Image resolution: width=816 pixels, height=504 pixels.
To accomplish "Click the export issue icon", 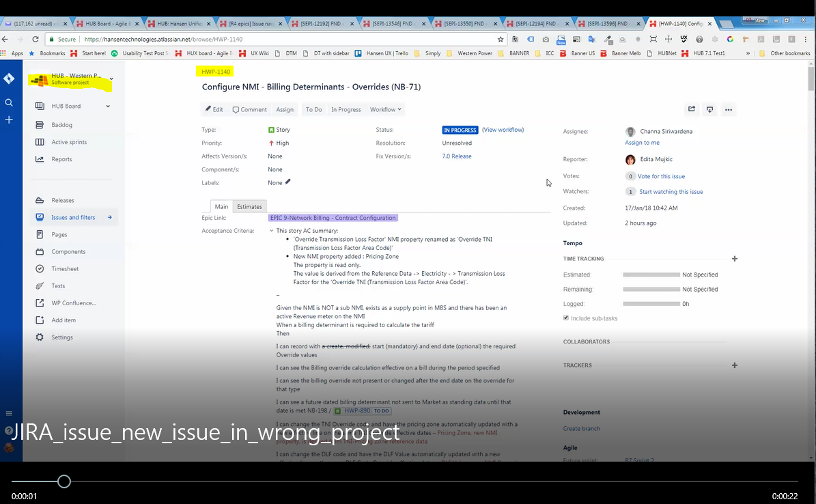I will tap(710, 109).
